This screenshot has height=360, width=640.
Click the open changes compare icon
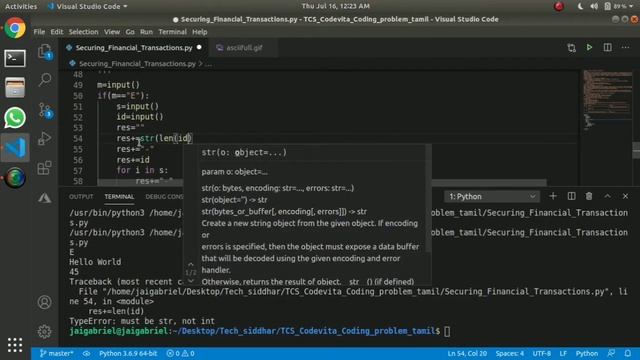[571, 48]
